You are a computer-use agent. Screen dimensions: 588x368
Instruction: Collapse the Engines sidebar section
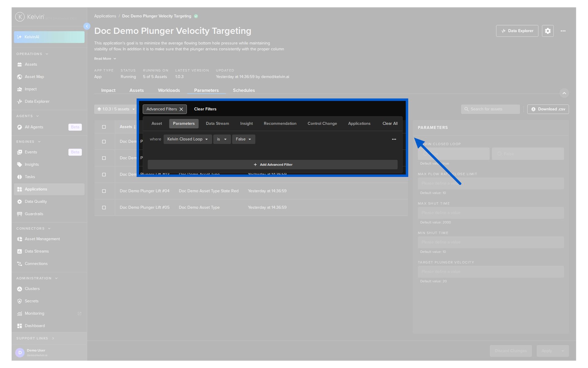(x=28, y=142)
